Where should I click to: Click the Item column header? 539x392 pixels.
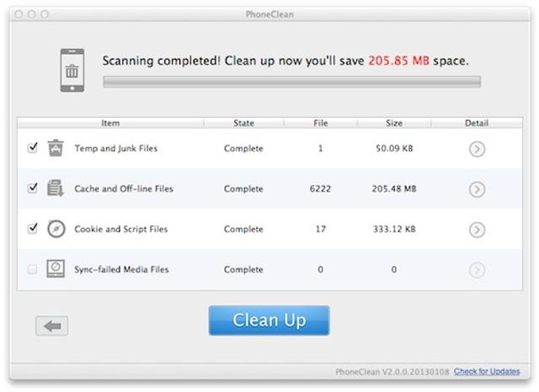pyautogui.click(x=110, y=123)
